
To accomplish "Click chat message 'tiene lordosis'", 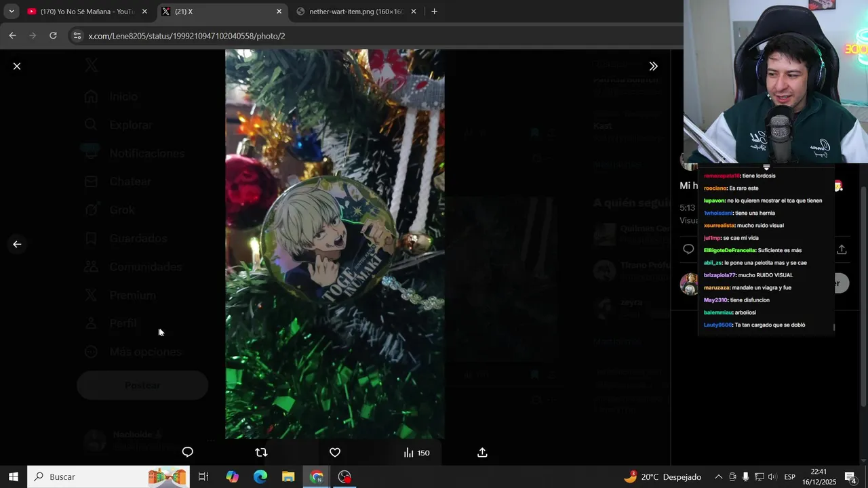I will point(758,176).
